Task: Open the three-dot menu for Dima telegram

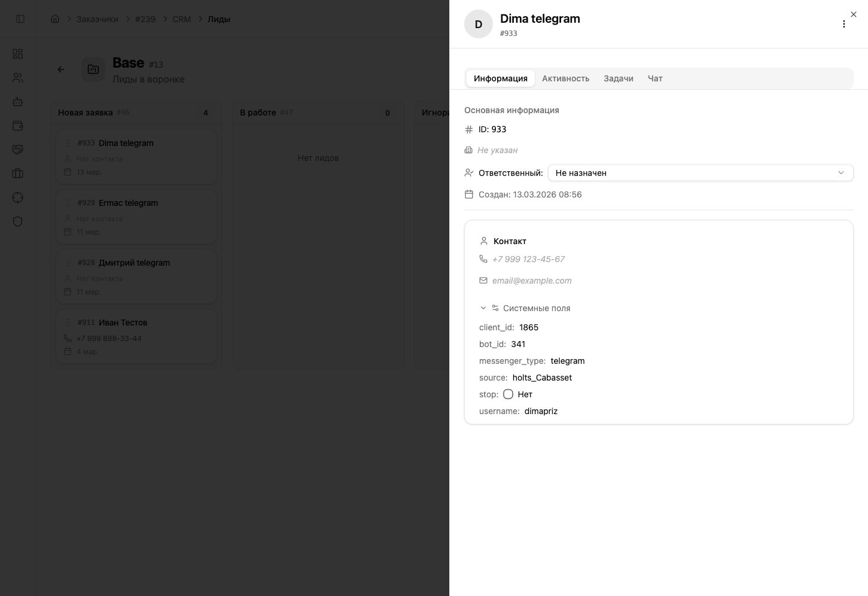Action: [843, 24]
